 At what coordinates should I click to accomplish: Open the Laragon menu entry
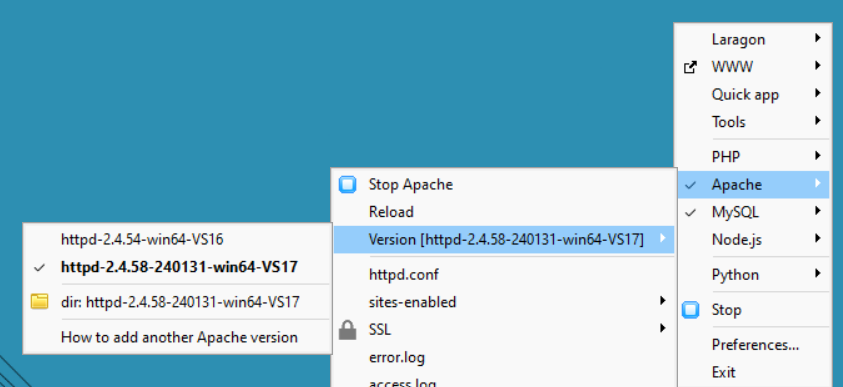(x=753, y=39)
